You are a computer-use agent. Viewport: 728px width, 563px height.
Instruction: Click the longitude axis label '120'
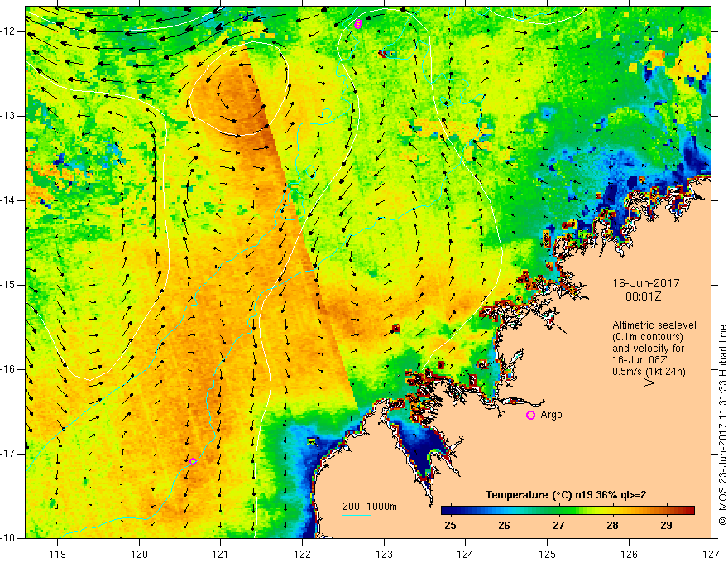click(x=139, y=554)
